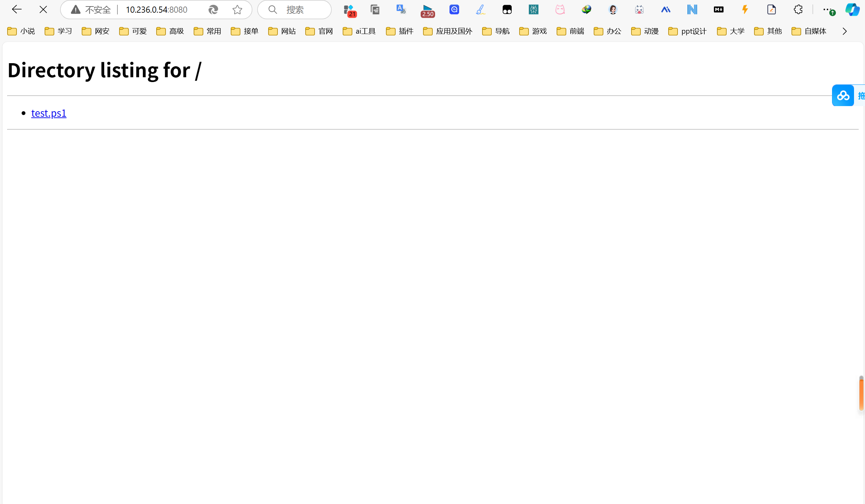The width and height of the screenshot is (865, 504).
Task: Click the not-secure warning triangle icon
Action: pos(76,10)
